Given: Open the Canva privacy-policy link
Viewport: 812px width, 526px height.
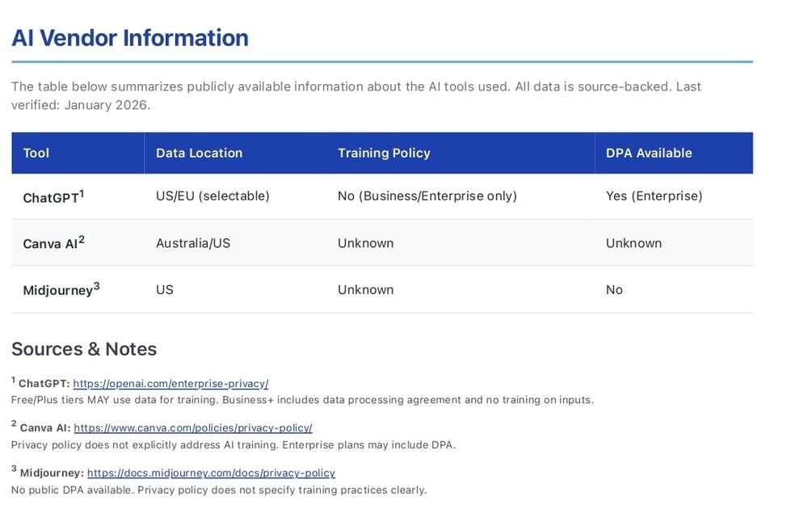Looking at the screenshot, I should click(x=192, y=428).
